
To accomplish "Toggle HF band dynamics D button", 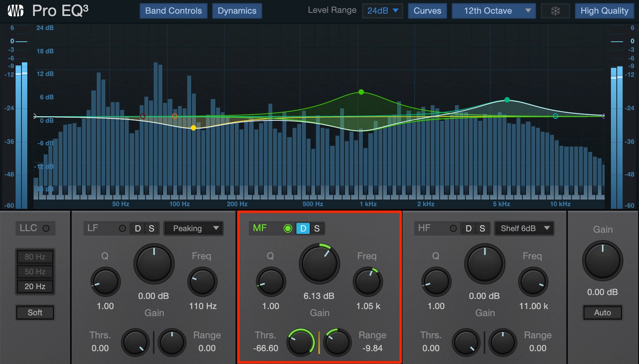I will point(469,228).
